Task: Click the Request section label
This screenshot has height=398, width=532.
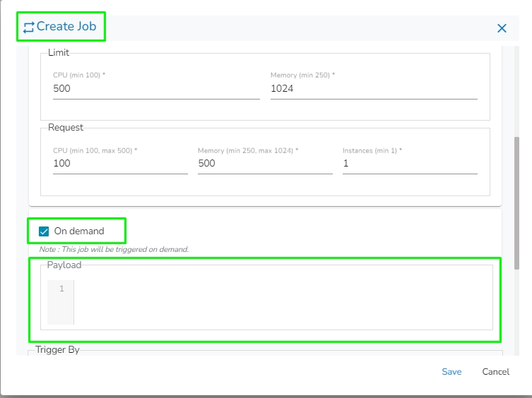Action: pos(66,128)
